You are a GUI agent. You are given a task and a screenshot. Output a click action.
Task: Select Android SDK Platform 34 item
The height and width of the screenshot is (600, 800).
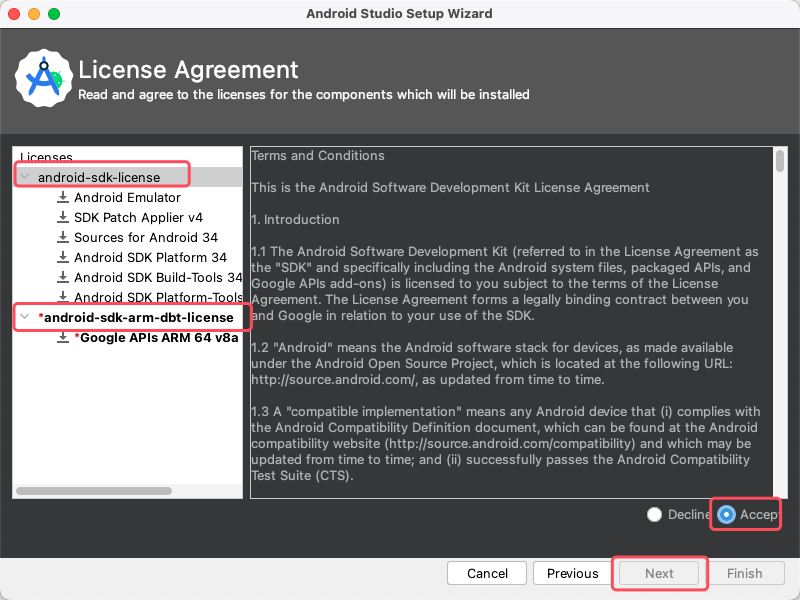(151, 257)
